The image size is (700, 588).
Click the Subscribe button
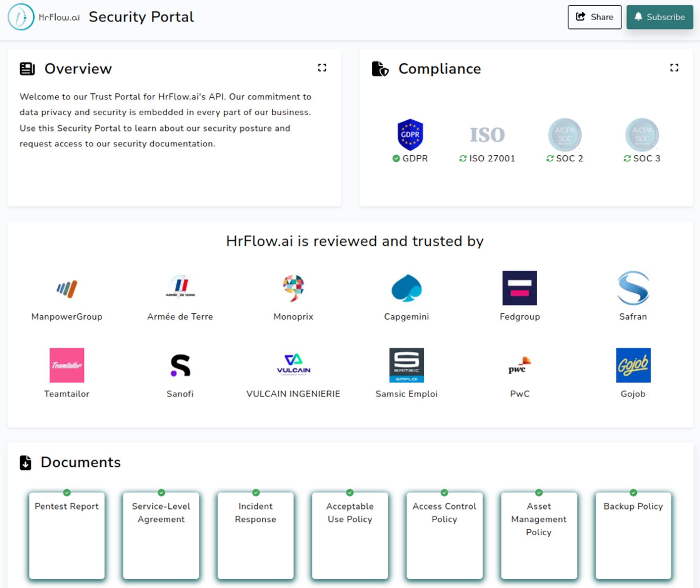click(659, 17)
